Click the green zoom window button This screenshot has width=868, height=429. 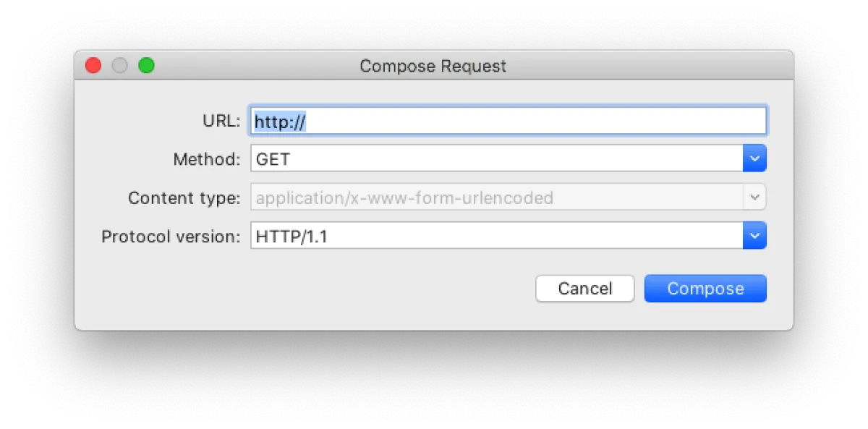click(147, 66)
